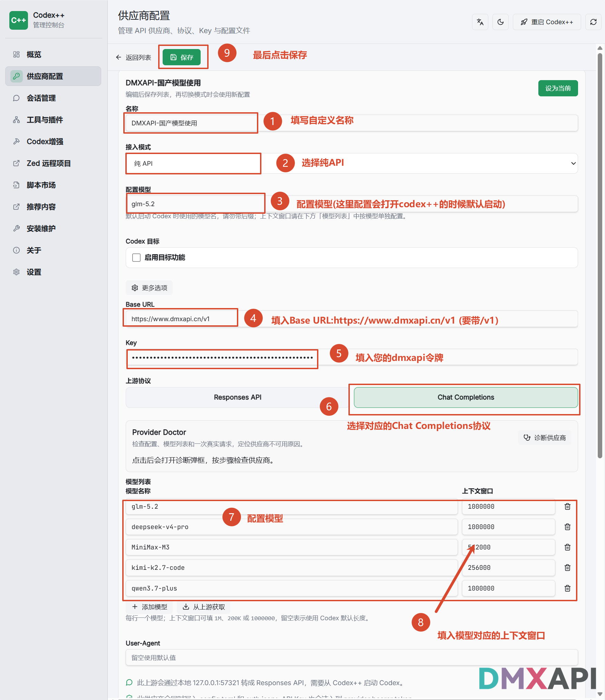Delete the glm-5.2 model row
This screenshot has width=605, height=700.
coord(567,507)
